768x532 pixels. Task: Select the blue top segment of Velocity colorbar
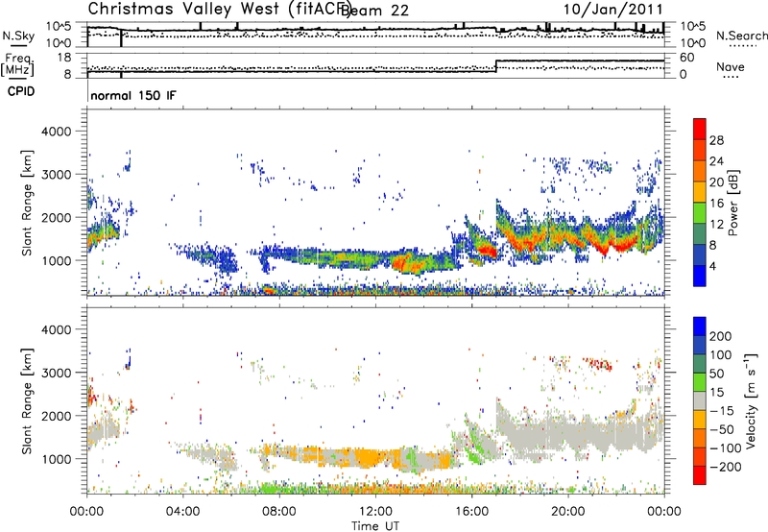tap(700, 326)
